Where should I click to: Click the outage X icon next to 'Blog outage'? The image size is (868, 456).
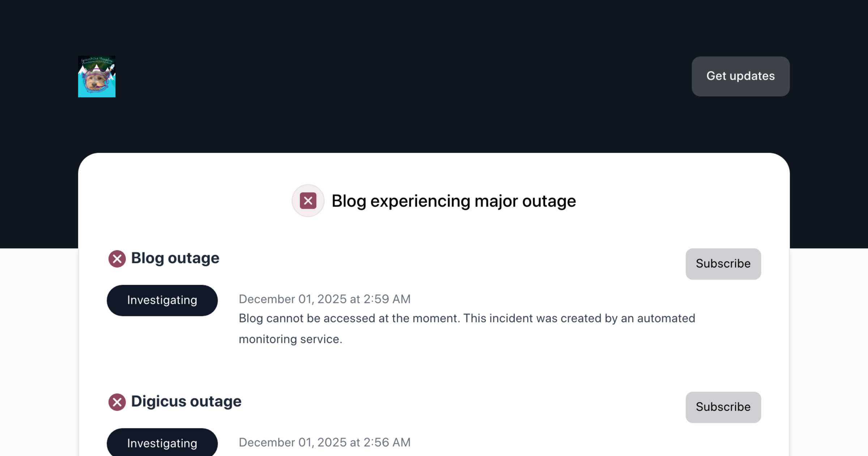pos(117,258)
